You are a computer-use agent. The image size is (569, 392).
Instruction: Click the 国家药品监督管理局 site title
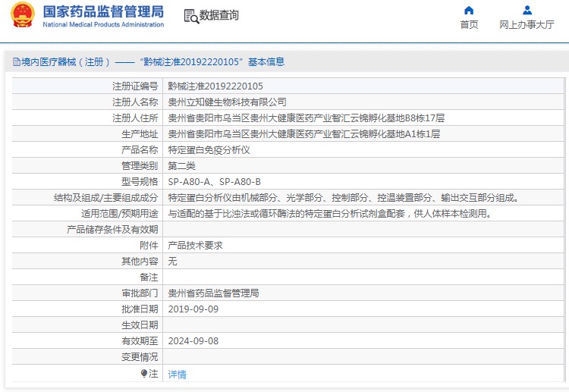coord(102,11)
